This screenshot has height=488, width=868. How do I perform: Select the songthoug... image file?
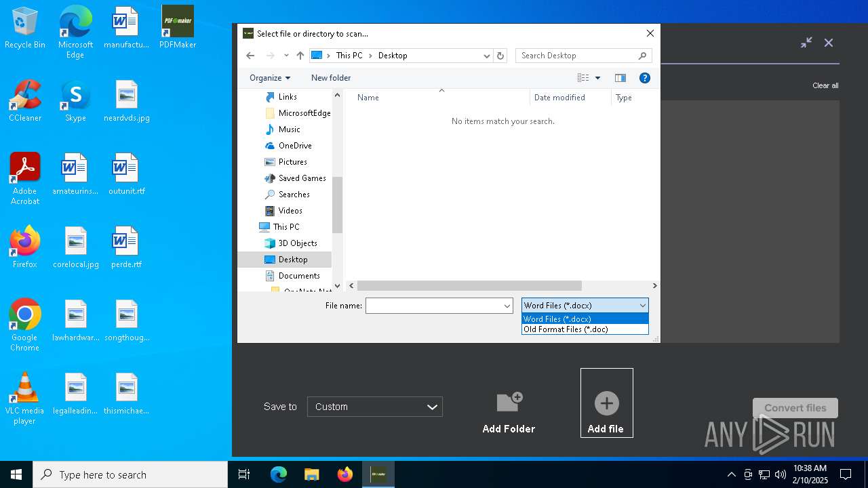pyautogui.click(x=126, y=321)
